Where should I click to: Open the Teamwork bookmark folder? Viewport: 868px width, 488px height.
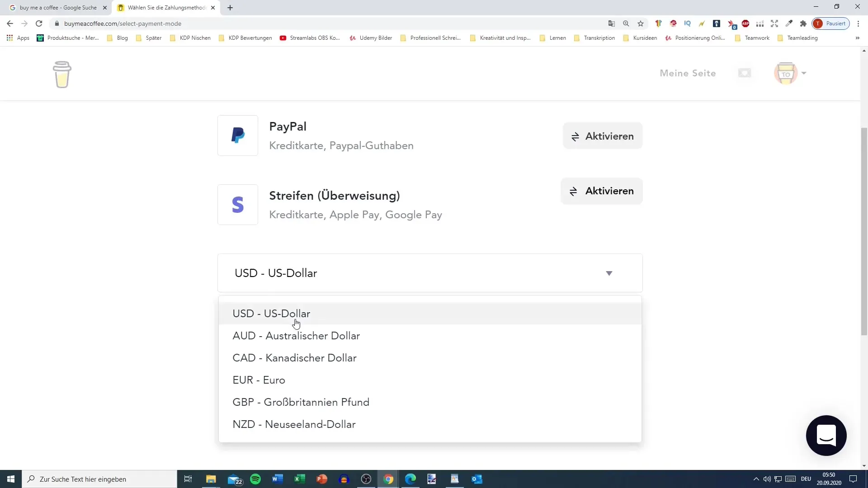(752, 38)
